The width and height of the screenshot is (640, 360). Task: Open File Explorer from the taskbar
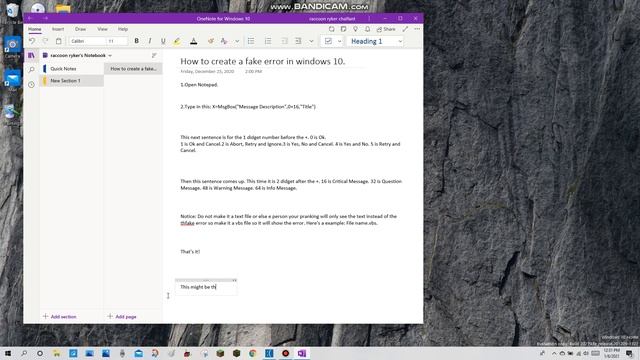[56, 353]
